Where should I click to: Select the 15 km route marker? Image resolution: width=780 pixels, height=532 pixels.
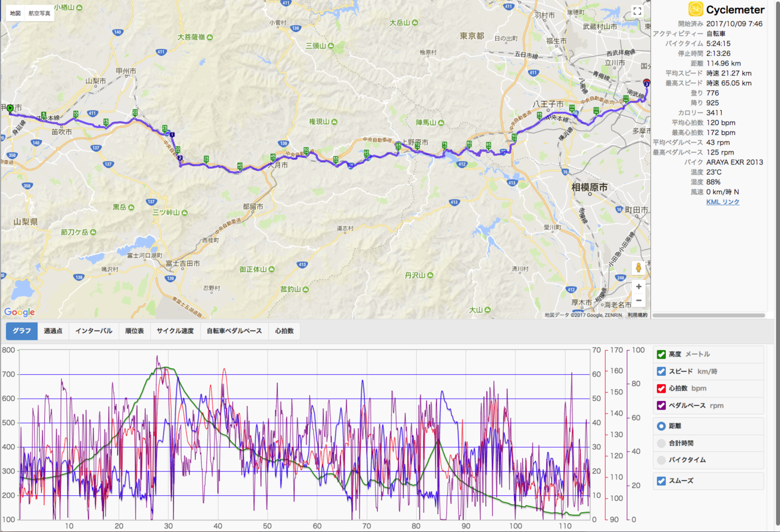106,122
